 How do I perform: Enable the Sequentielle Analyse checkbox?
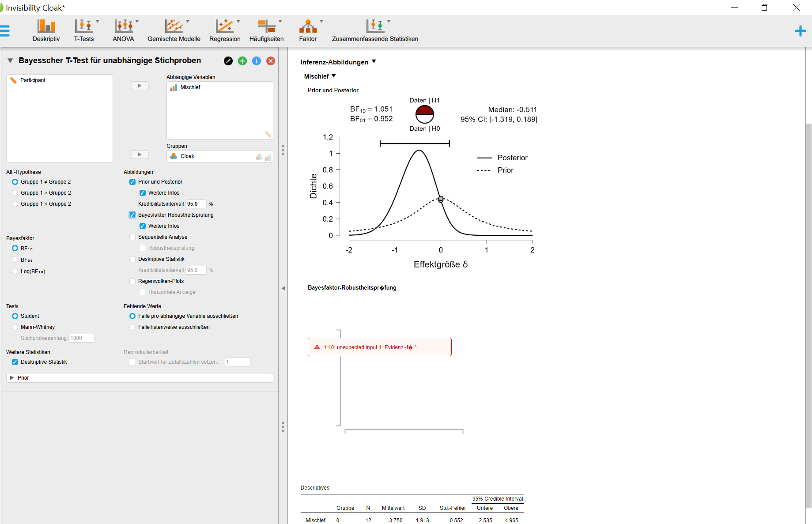(132, 237)
